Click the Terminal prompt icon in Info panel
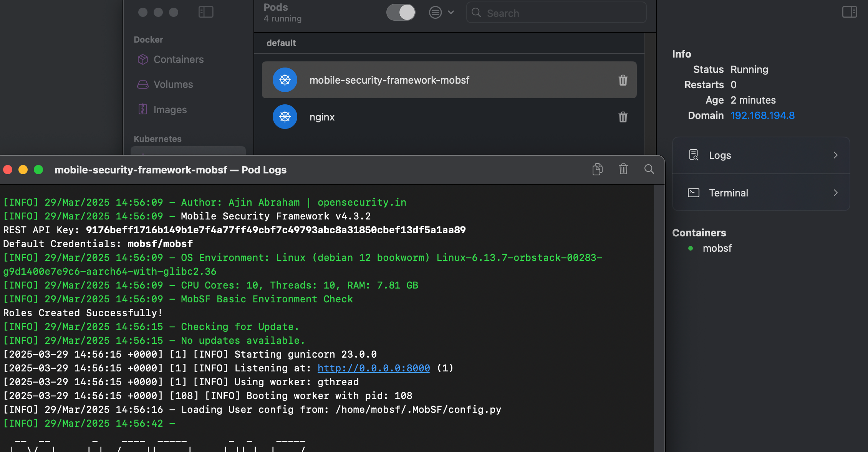868x452 pixels. 694,193
